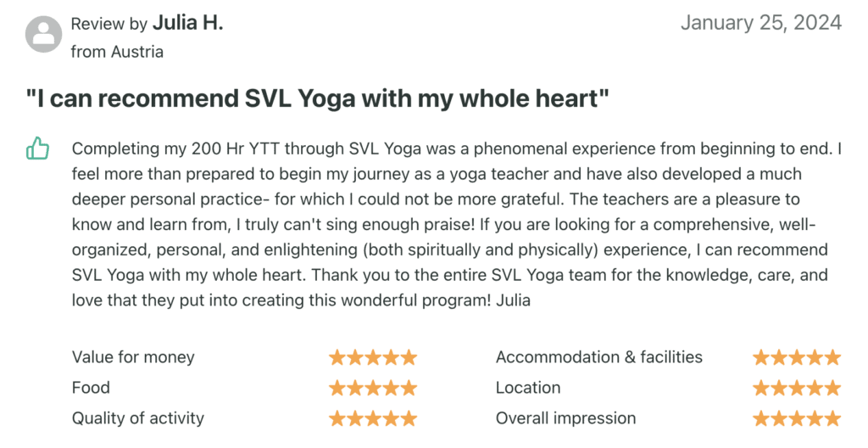
Task: Click the review body paragraph
Action: coord(456,225)
